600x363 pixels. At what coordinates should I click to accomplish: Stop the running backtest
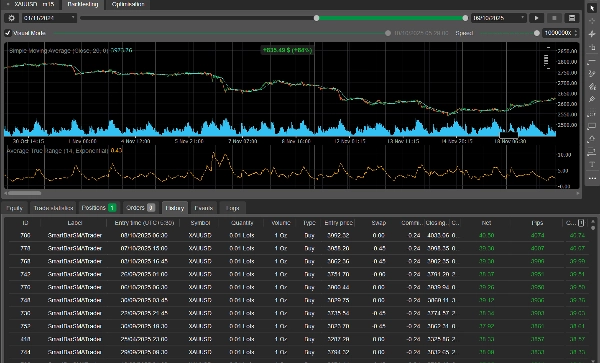(554, 18)
